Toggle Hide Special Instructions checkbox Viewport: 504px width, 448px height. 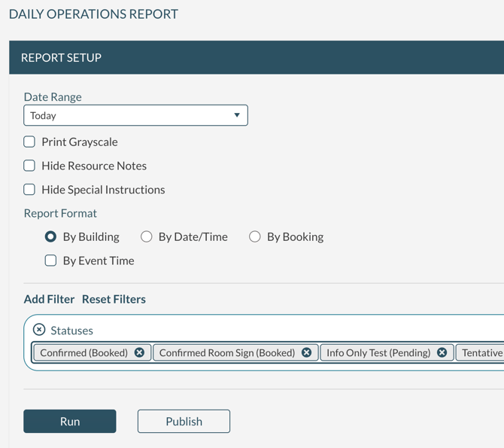[x=29, y=190]
